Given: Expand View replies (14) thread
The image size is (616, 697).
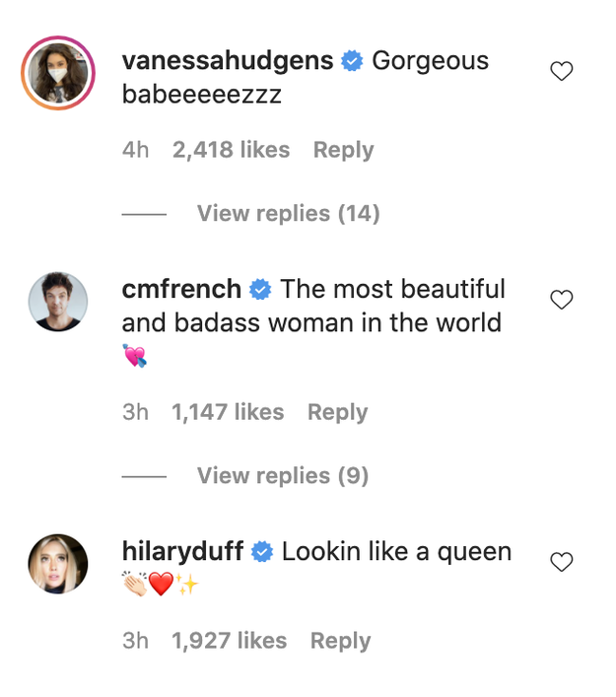Looking at the screenshot, I should 288,214.
